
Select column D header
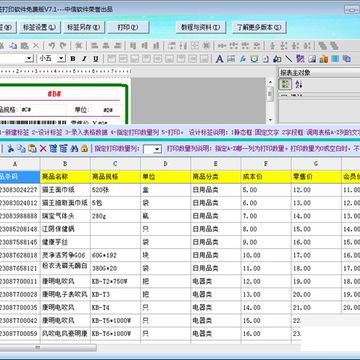point(166,164)
